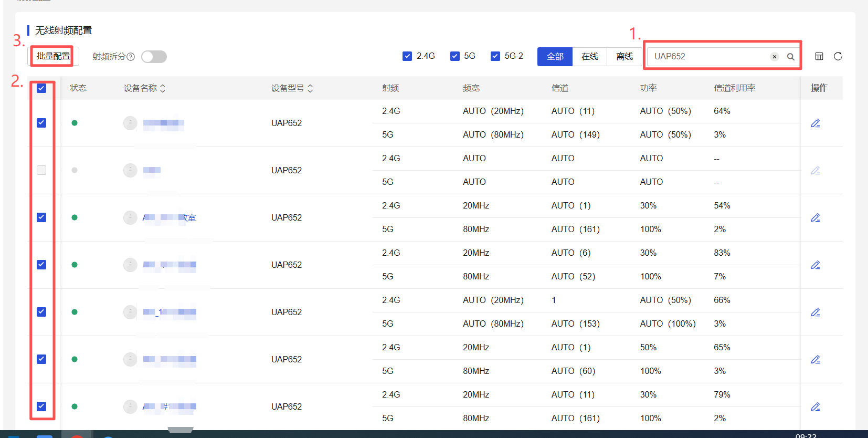The image size is (868, 438).
Task: Sort by 设备名称 column
Action: pos(163,88)
